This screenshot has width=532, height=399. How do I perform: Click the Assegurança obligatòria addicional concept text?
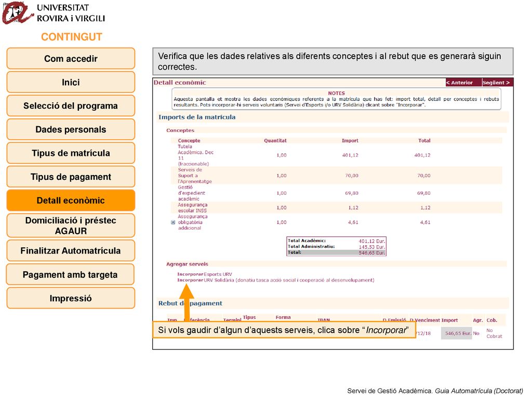coord(192,222)
